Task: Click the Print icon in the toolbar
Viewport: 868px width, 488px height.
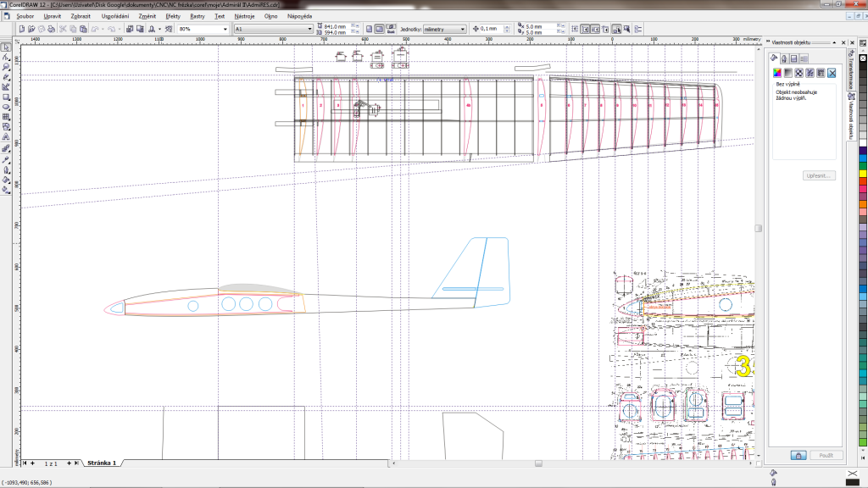Action: click(51, 29)
